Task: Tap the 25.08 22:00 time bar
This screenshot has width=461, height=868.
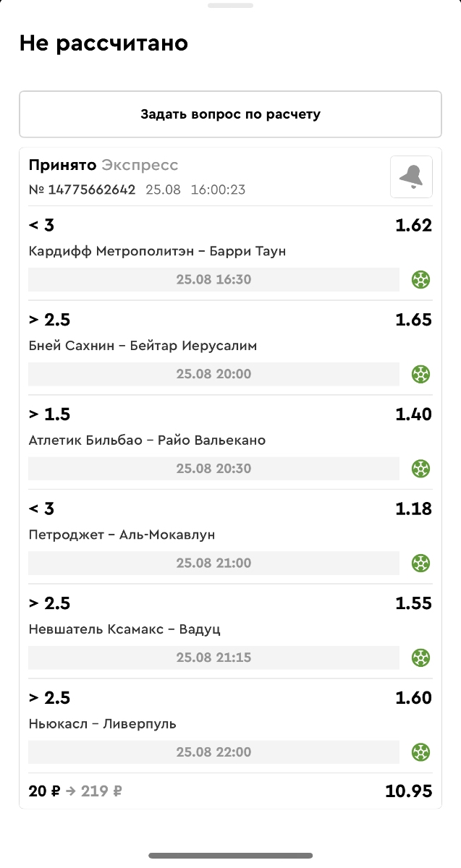Action: click(213, 752)
